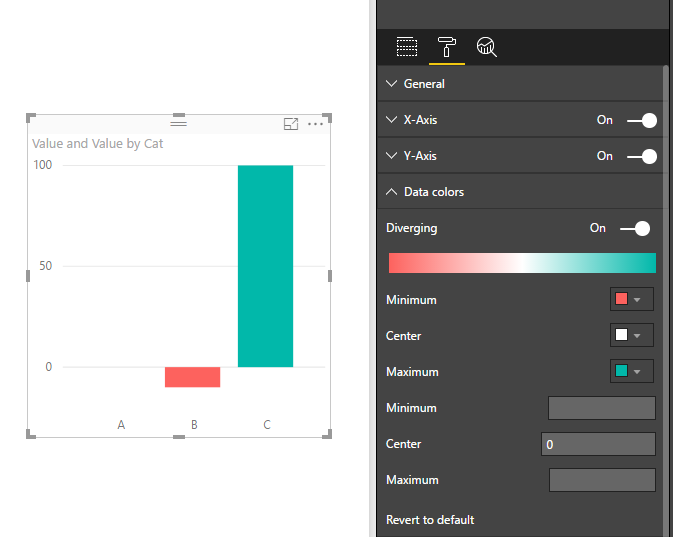This screenshot has height=537, width=673.
Task: Open the chart's More options ellipsis
Action: (315, 124)
